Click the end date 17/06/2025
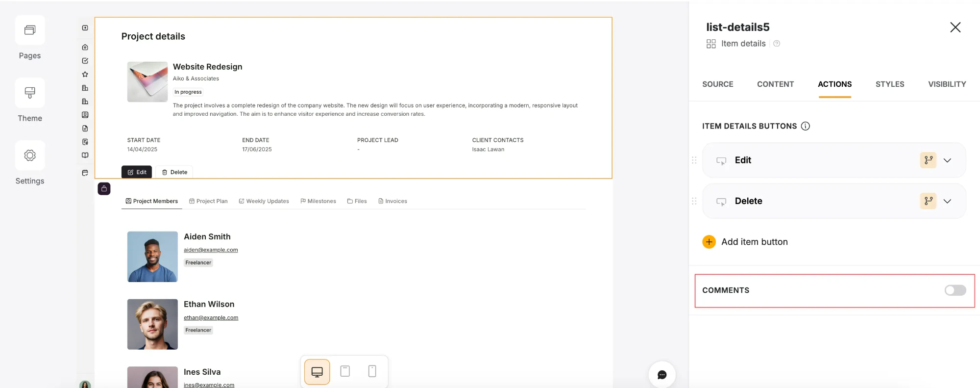 point(257,150)
